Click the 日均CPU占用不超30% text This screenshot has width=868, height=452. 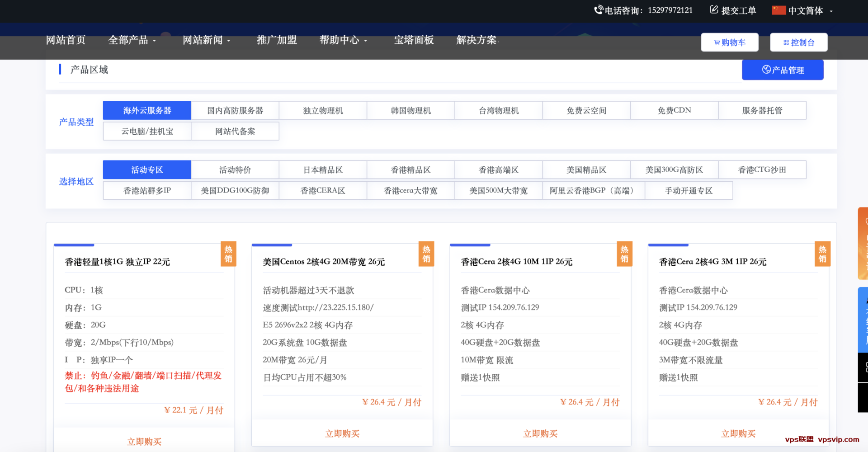pos(305,377)
